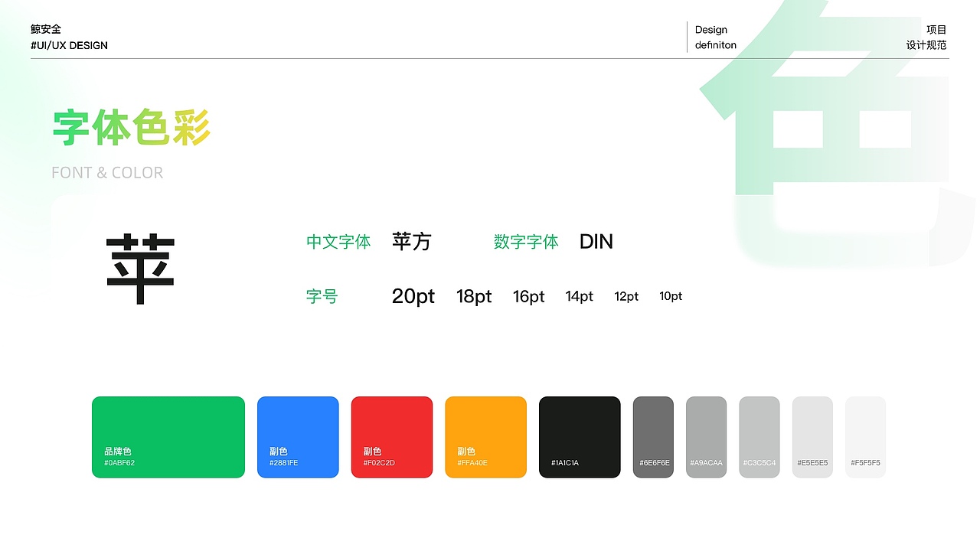Select the 20pt size sample

[x=413, y=296]
